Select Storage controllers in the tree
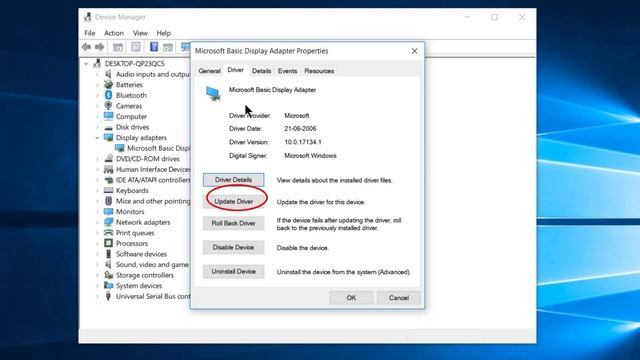The image size is (640, 360). tap(144, 275)
